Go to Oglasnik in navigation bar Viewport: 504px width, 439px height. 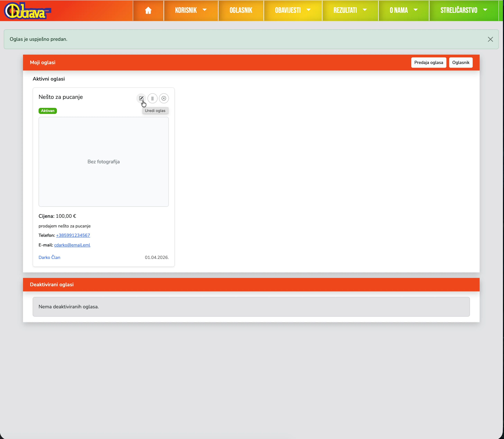[x=241, y=10]
